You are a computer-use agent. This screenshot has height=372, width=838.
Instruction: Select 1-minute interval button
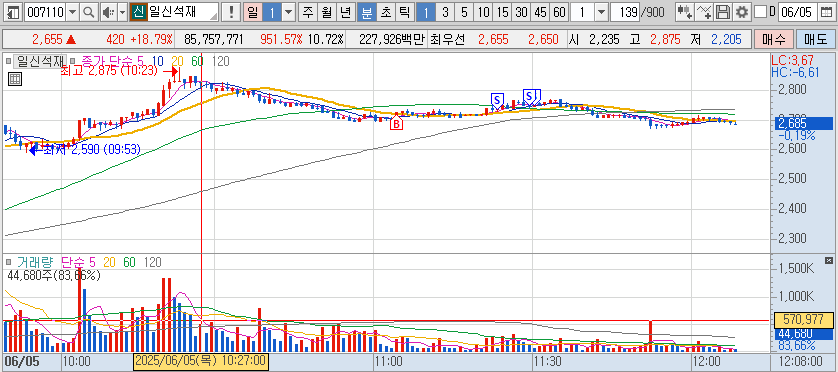coord(426,12)
